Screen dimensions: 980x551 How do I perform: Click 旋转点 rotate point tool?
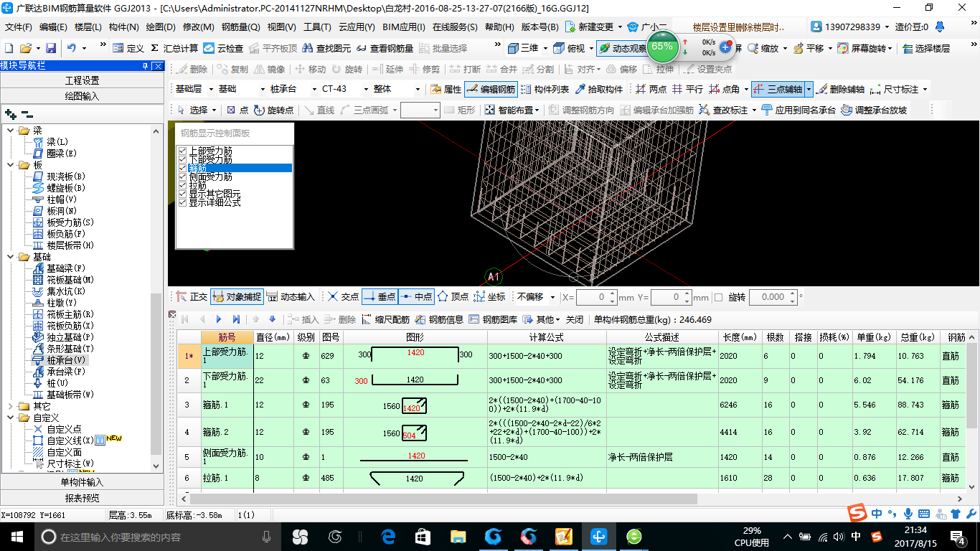(x=273, y=110)
